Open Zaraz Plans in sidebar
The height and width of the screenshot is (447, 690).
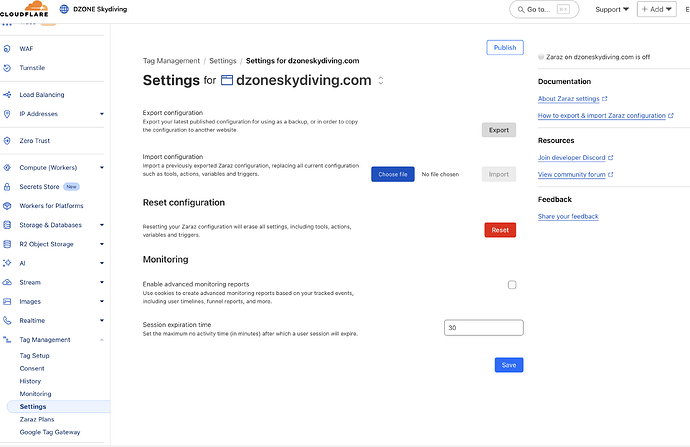(37, 419)
